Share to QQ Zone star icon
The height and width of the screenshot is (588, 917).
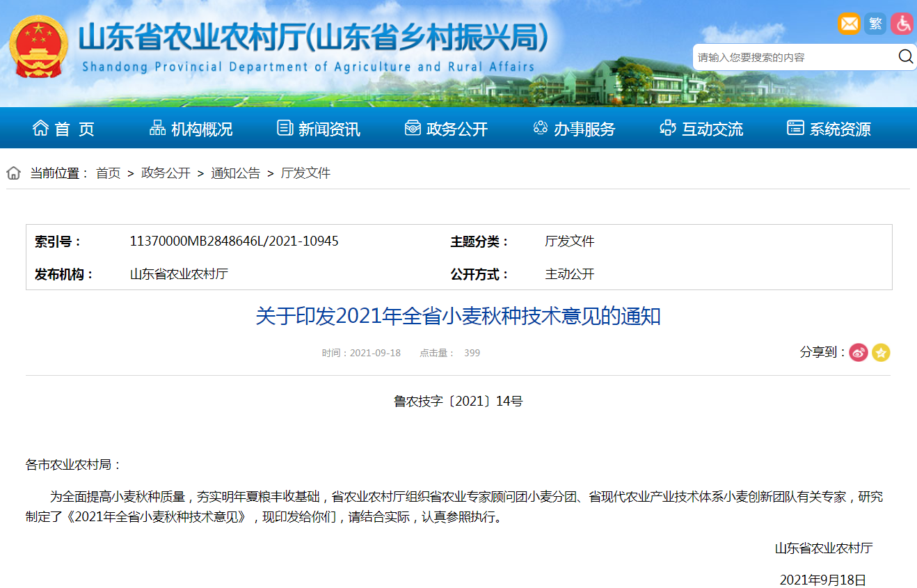881,352
